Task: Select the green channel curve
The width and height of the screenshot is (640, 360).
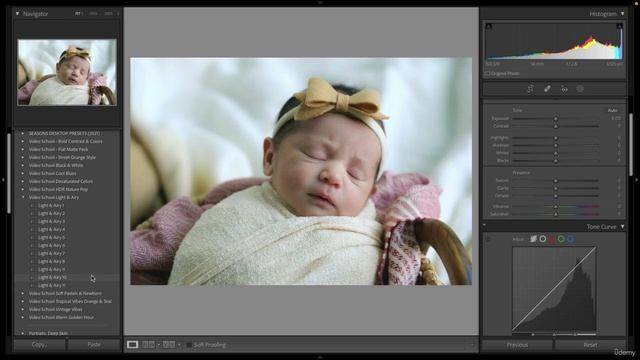Action: [x=561, y=239]
